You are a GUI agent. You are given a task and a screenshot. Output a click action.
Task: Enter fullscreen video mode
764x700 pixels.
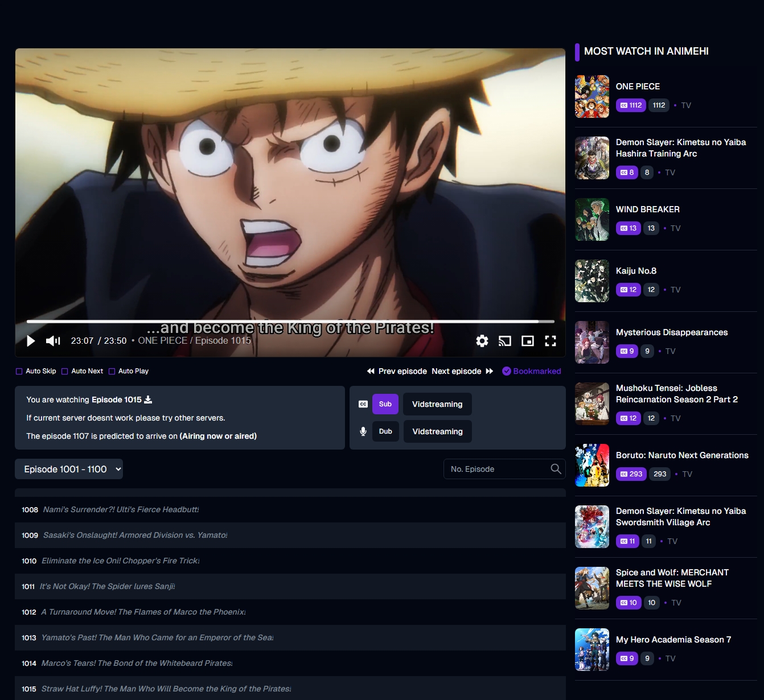coord(551,341)
